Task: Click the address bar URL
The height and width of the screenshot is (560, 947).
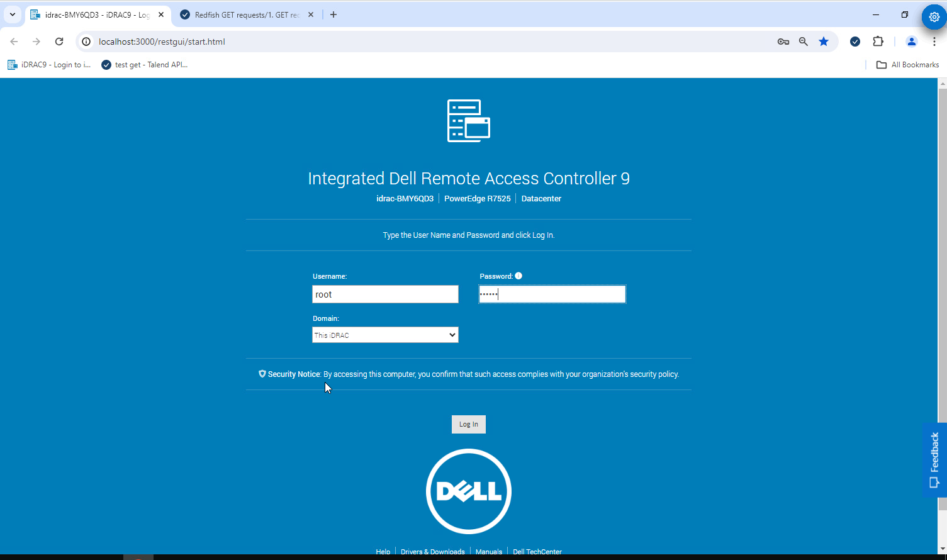Action: coord(162,42)
